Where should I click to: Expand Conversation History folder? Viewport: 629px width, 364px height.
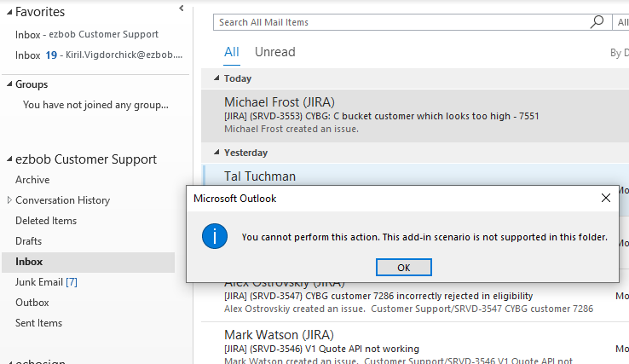pos(9,199)
